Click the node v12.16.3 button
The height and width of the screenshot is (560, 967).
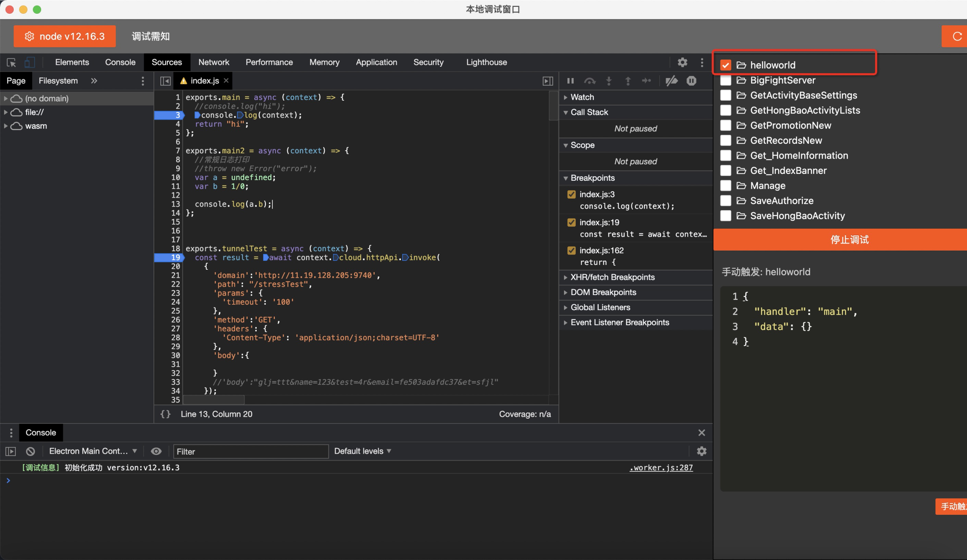[64, 36]
